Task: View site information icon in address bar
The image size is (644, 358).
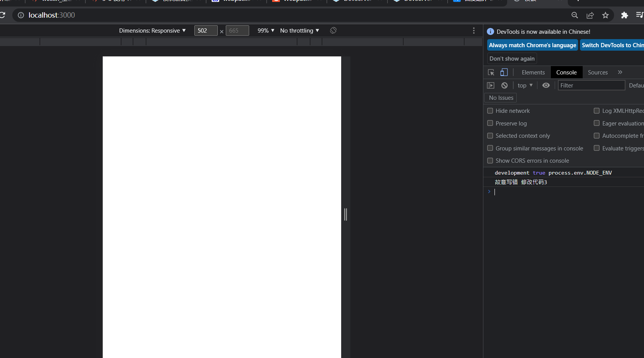Action: click(x=21, y=15)
